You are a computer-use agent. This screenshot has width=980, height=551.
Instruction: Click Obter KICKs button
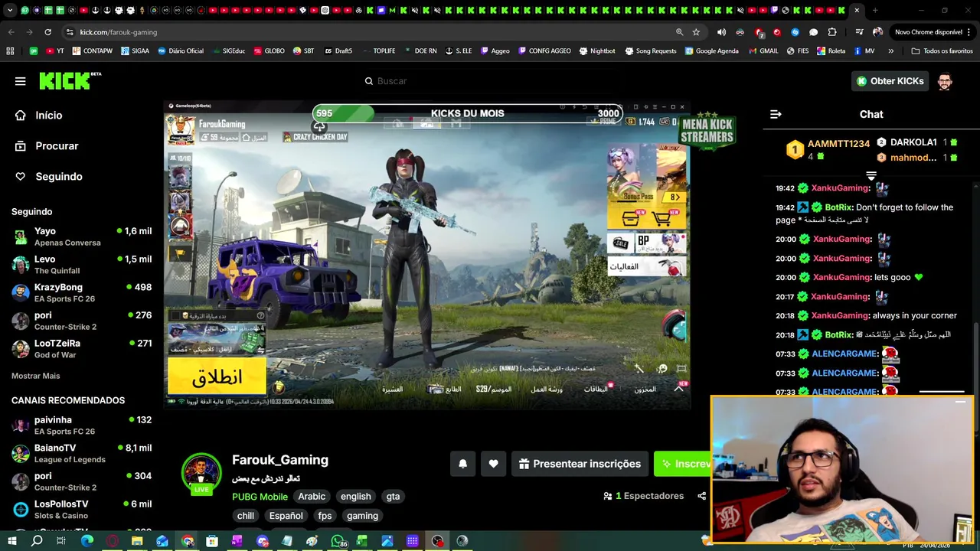(x=890, y=81)
